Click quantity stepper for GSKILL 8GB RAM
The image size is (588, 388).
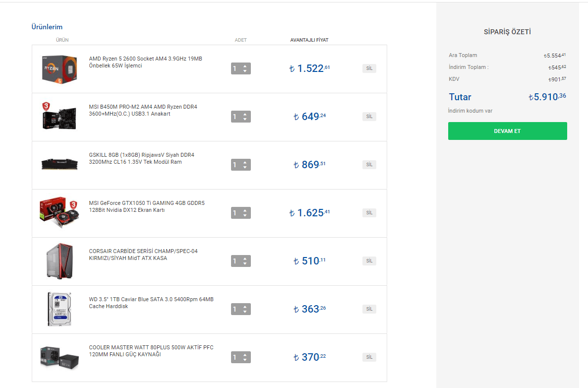(x=241, y=165)
